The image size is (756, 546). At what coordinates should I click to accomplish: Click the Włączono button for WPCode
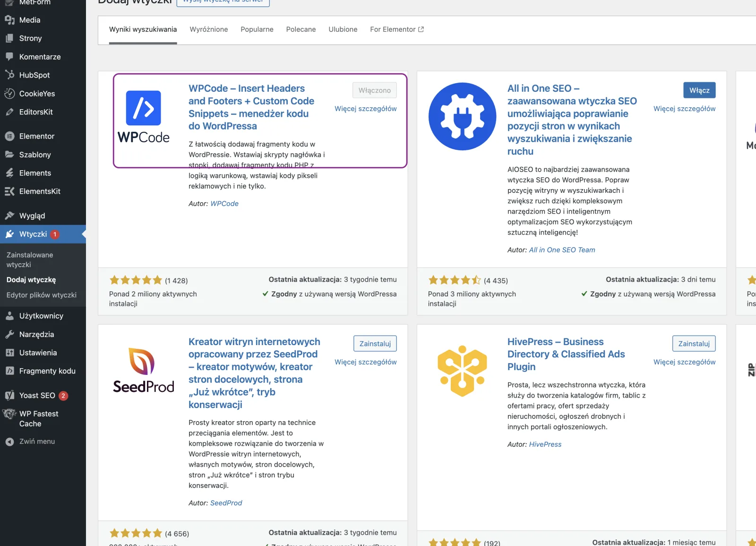coord(375,90)
